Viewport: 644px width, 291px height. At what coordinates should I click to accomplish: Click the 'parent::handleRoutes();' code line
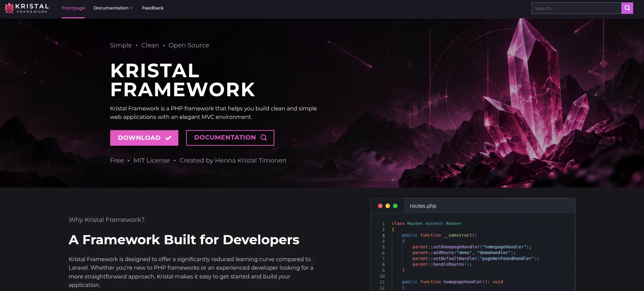pyautogui.click(x=442, y=264)
